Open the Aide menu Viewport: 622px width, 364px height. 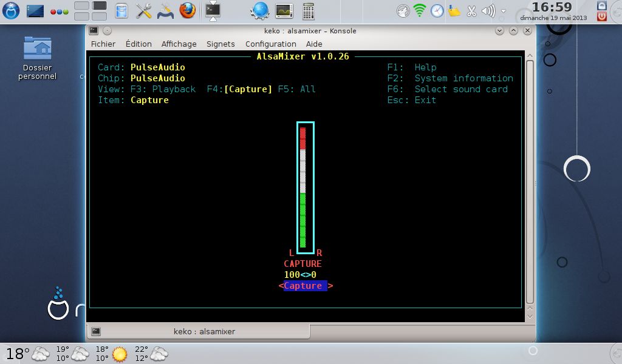click(x=314, y=44)
